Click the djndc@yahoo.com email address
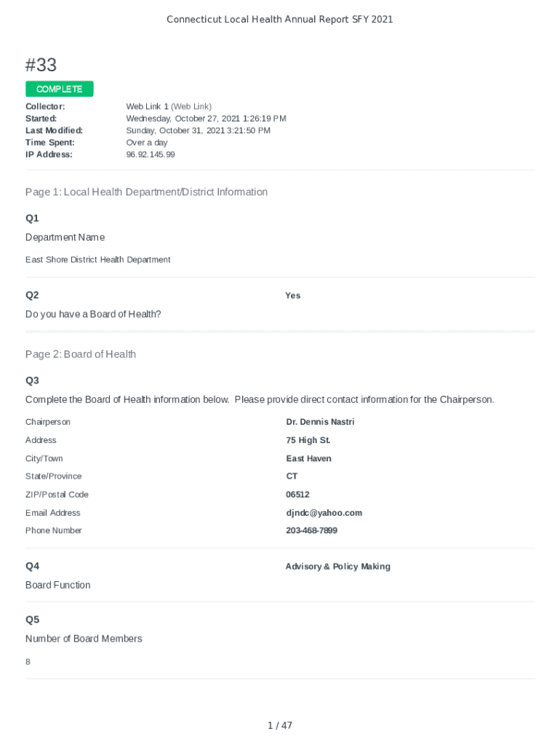Screen dimensions: 560x745 324,513
